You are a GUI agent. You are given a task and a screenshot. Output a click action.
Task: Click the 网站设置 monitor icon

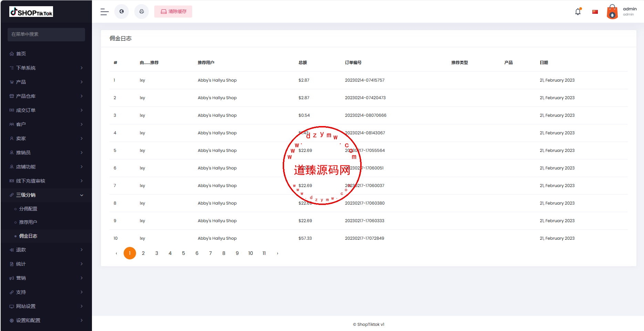(x=12, y=306)
